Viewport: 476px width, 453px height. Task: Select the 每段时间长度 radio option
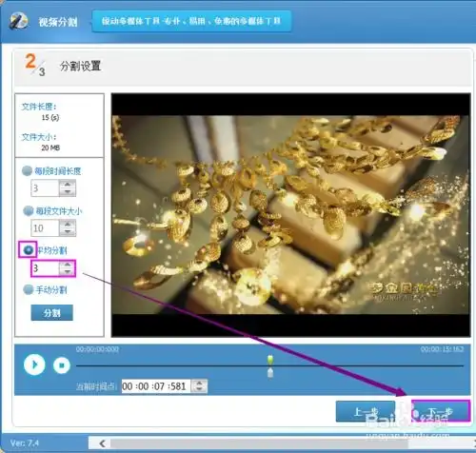pyautogui.click(x=27, y=170)
